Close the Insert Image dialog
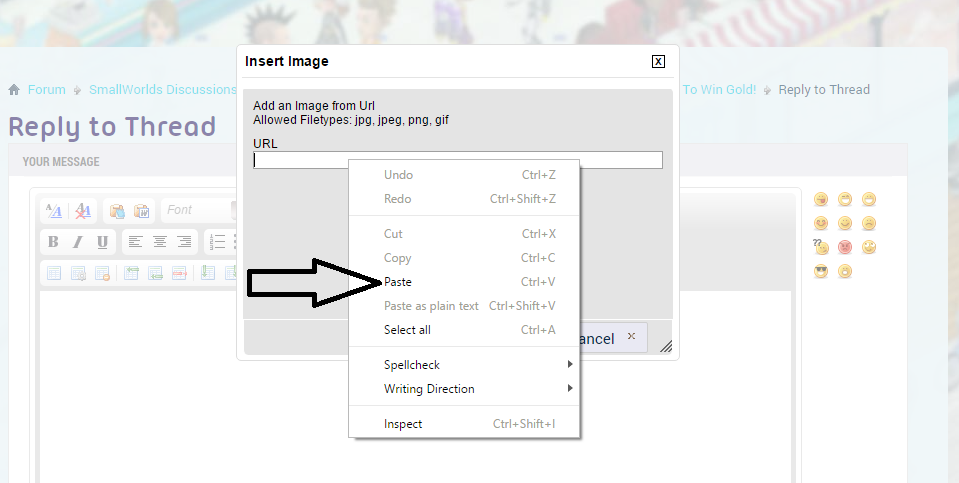Screen dimensions: 959x483 tap(658, 61)
